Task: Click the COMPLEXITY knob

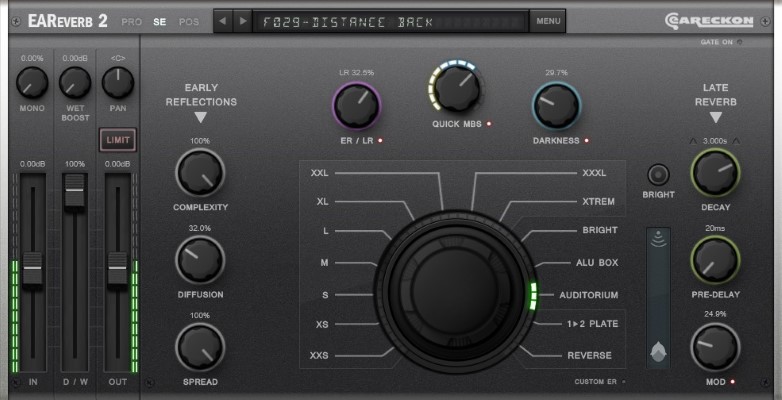Action: [x=200, y=173]
